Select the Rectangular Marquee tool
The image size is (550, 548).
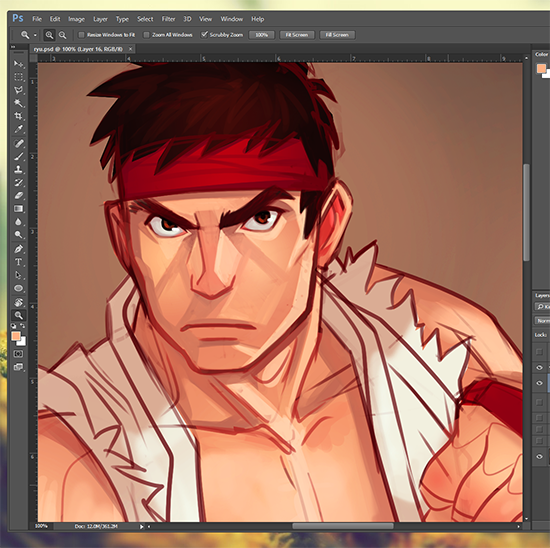[18, 77]
